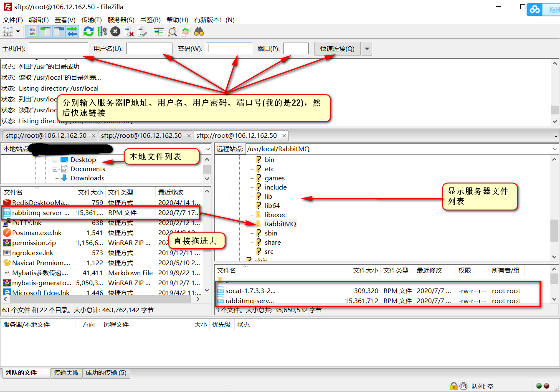Expand the Desktop node in local tree
The height and width of the screenshot is (392, 560).
[x=55, y=160]
